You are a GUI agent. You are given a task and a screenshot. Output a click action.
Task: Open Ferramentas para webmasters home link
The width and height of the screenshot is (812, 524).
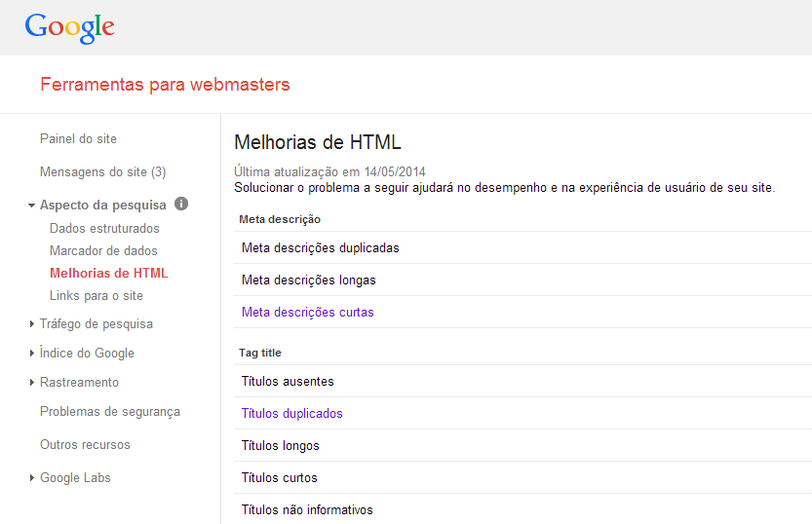[165, 85]
